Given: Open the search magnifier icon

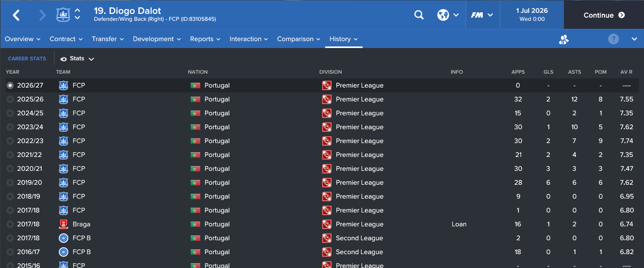Looking at the screenshot, I should [419, 15].
